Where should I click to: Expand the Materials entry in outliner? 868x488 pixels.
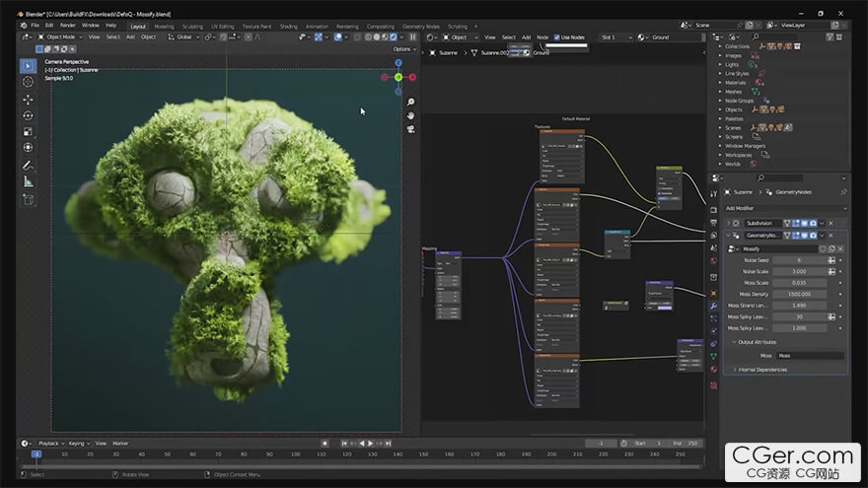[x=720, y=83]
